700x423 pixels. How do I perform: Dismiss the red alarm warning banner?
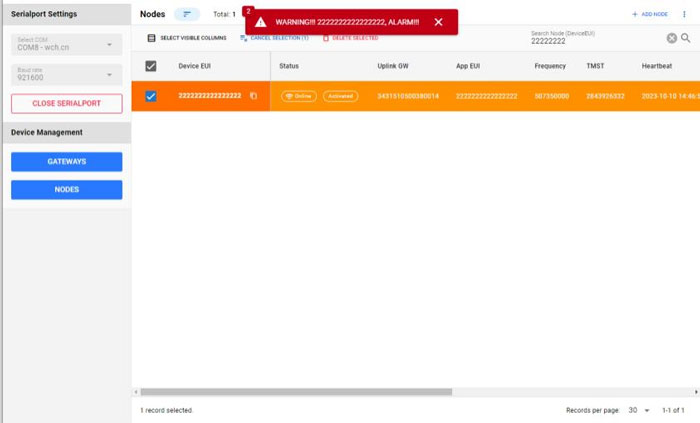pyautogui.click(x=438, y=22)
